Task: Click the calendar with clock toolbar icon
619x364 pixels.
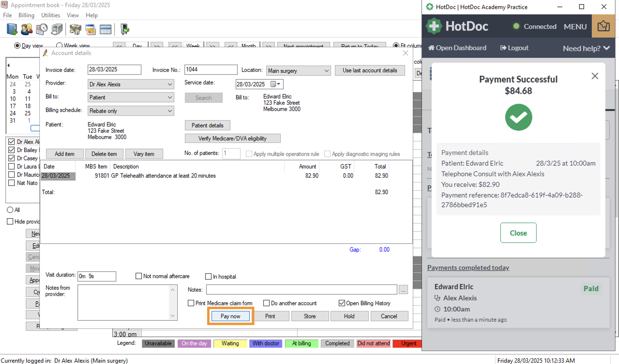Action: [42, 29]
